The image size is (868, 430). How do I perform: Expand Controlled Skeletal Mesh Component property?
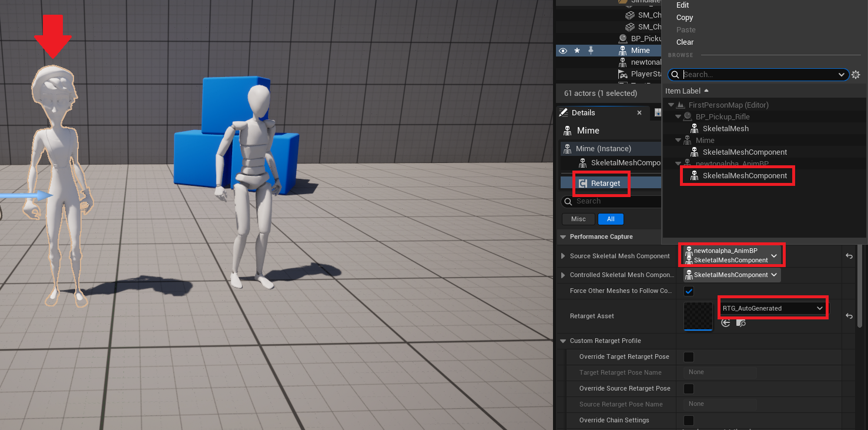563,275
